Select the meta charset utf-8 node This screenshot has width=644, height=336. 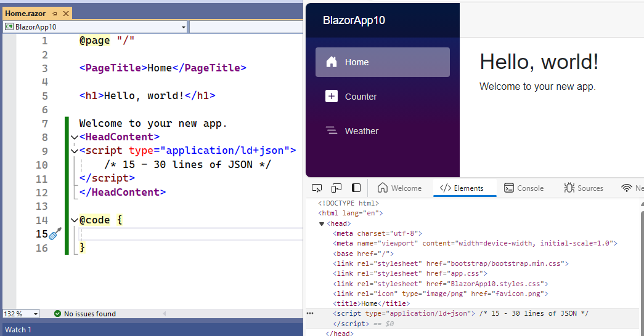377,233
